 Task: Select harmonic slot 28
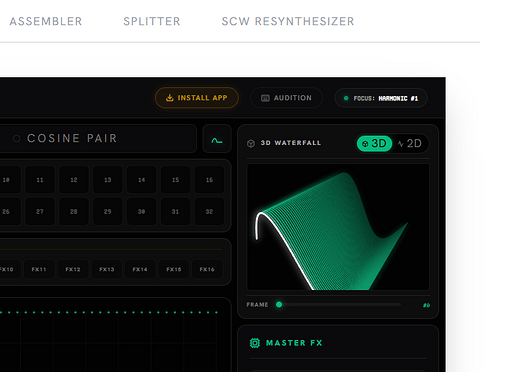tap(74, 211)
